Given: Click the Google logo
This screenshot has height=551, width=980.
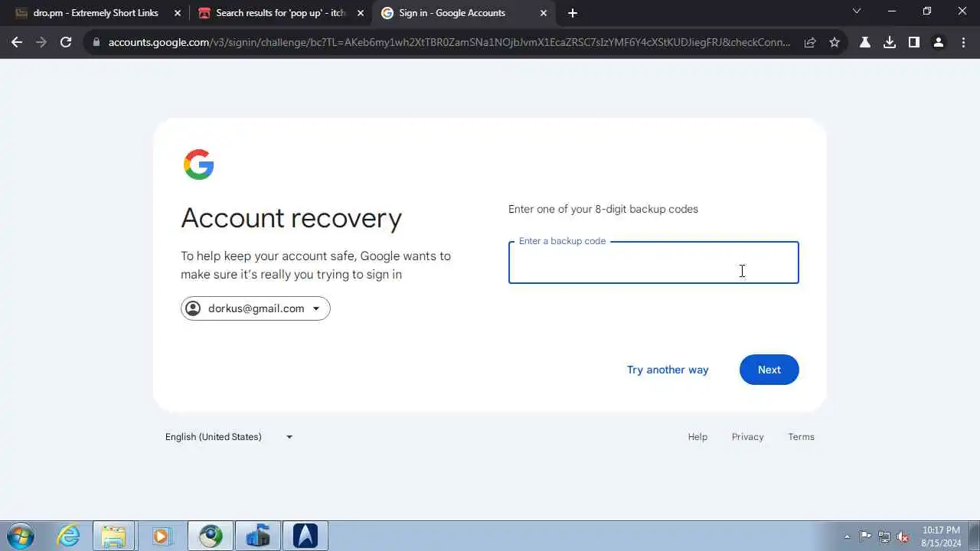Looking at the screenshot, I should (x=198, y=165).
